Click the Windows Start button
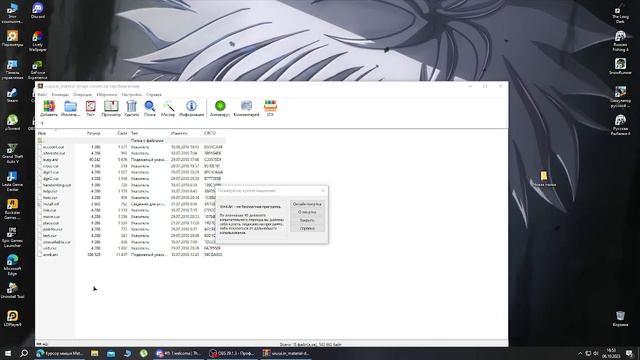Screen dimensions: 640x360 pos(8,353)
